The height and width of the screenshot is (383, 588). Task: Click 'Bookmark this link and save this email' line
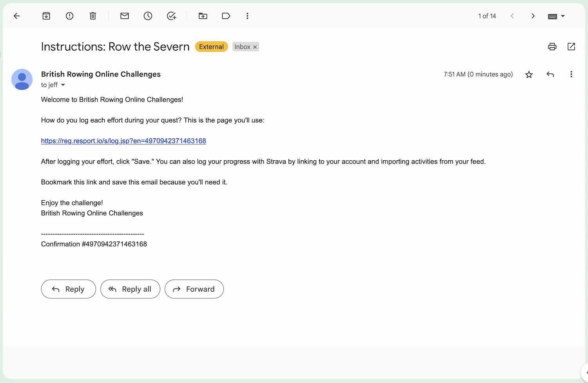pyautogui.click(x=134, y=182)
